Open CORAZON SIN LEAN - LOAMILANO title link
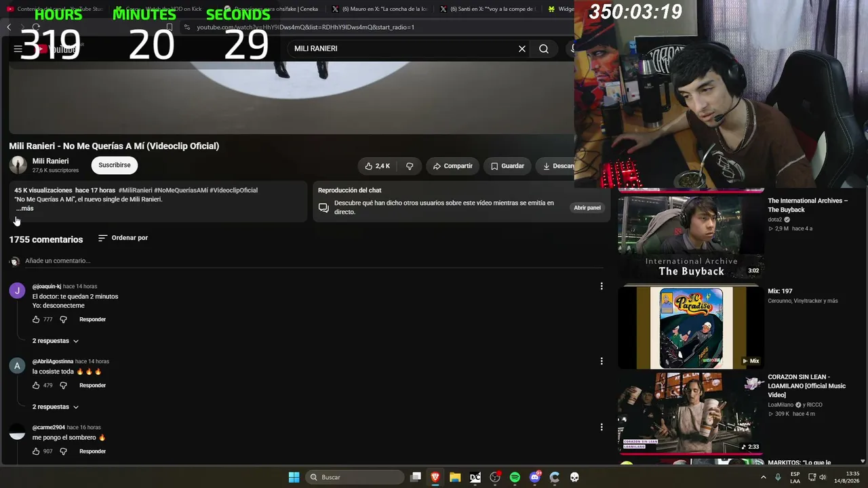Viewport: 868px width, 488px height. click(x=807, y=386)
